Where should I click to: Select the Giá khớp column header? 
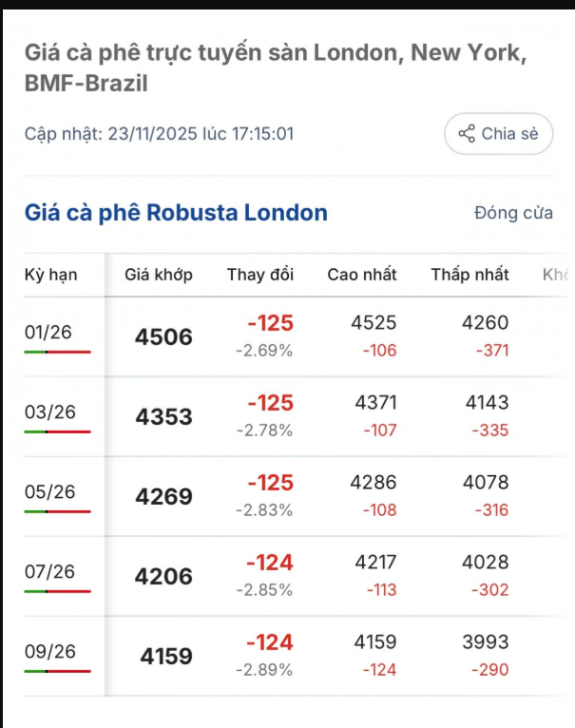159,275
